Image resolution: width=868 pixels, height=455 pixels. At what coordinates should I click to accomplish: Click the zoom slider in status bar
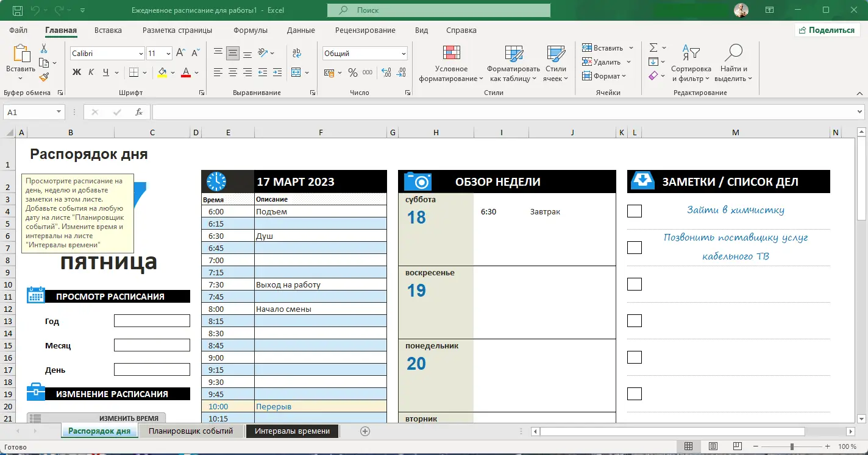792,446
